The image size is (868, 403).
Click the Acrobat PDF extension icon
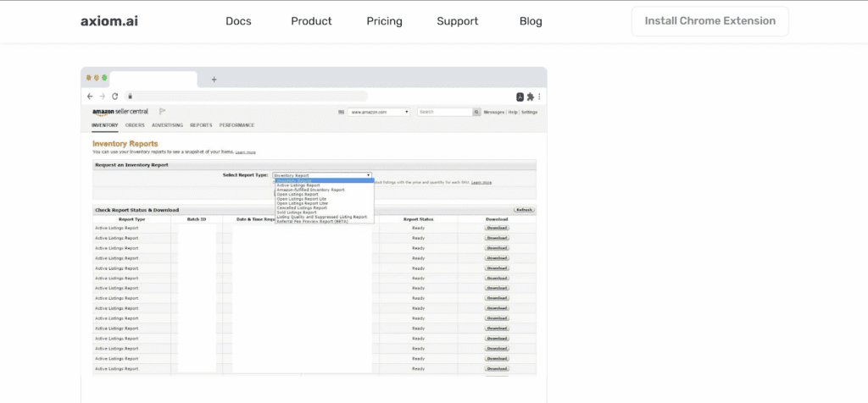(x=520, y=97)
